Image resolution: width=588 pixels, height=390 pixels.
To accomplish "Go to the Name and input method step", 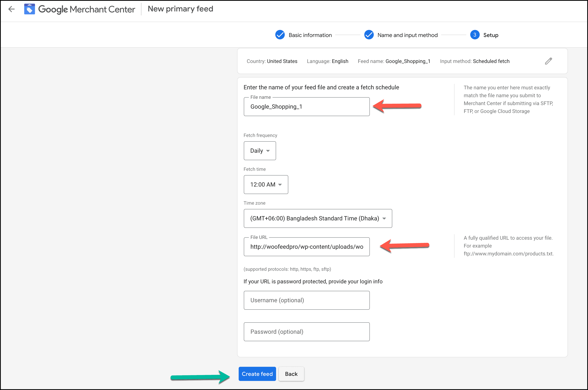I will click(x=407, y=35).
